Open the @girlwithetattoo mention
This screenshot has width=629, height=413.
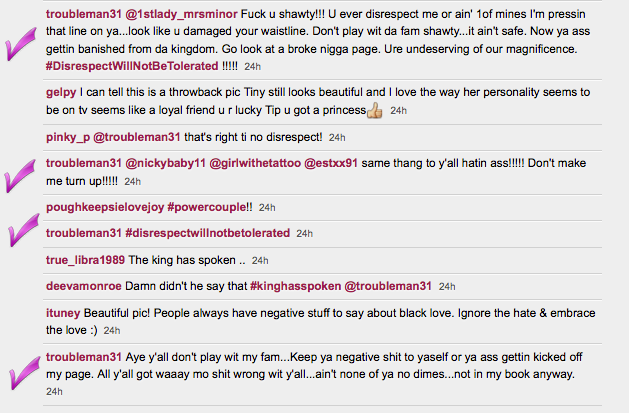(256, 163)
